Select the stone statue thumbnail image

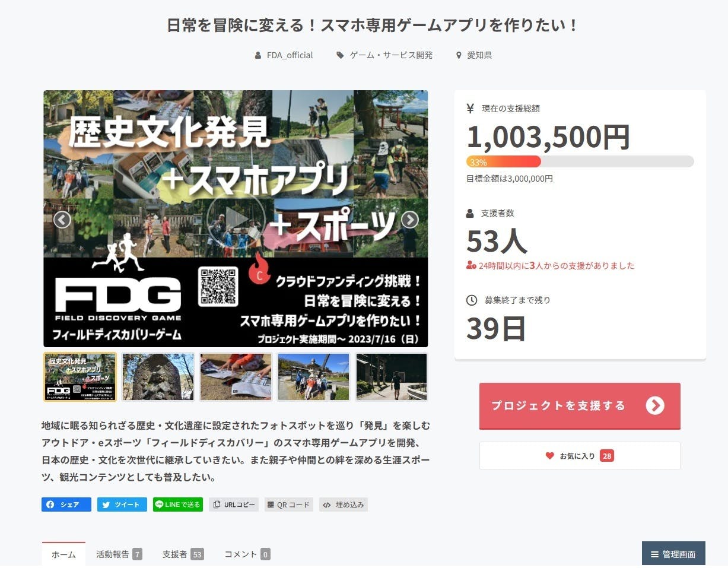(x=158, y=377)
